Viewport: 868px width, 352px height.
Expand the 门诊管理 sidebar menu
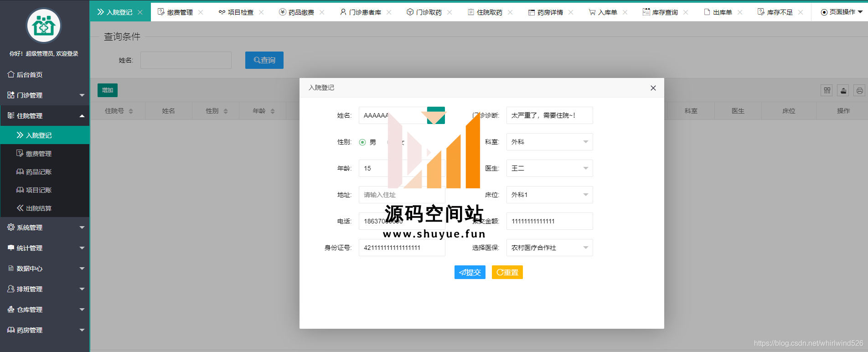point(45,95)
